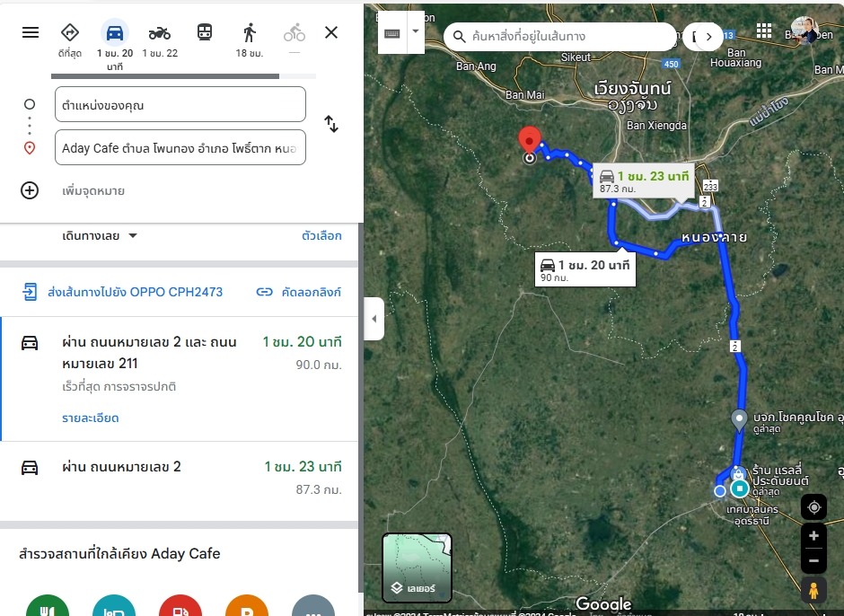The width and height of the screenshot is (844, 616).
Task: Select the cycling travel mode
Action: click(295, 33)
